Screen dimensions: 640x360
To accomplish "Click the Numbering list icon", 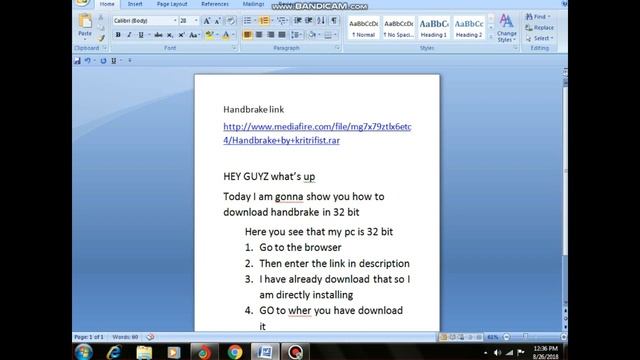I will point(264,20).
